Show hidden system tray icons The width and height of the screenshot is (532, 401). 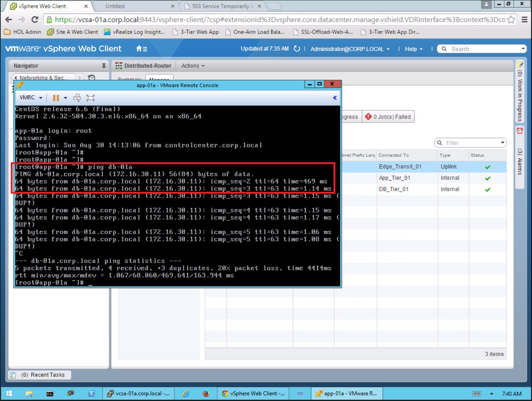(492, 393)
